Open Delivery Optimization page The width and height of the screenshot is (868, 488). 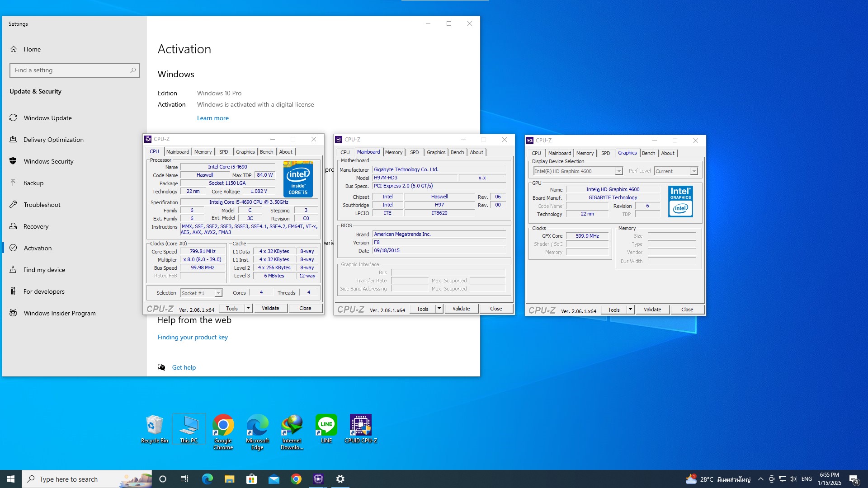(x=53, y=140)
